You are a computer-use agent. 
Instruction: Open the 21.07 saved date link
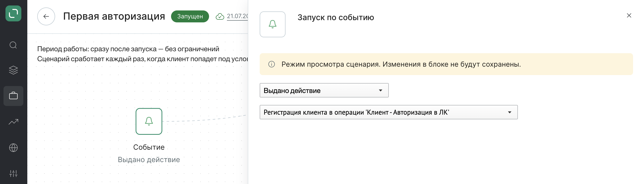(x=237, y=16)
